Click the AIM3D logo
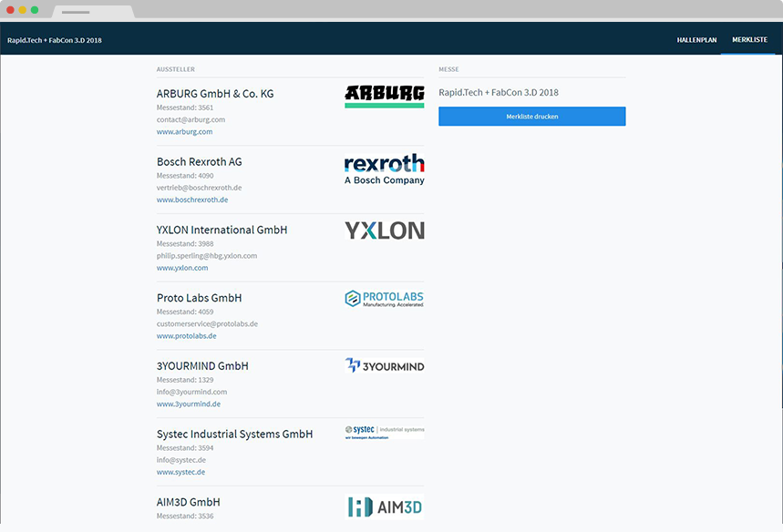The width and height of the screenshot is (783, 532). [384, 506]
